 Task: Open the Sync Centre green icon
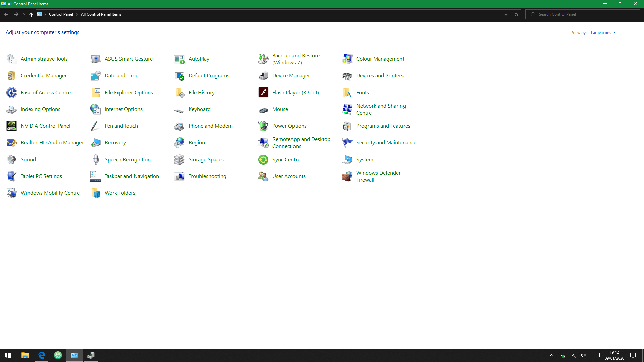[x=263, y=160]
